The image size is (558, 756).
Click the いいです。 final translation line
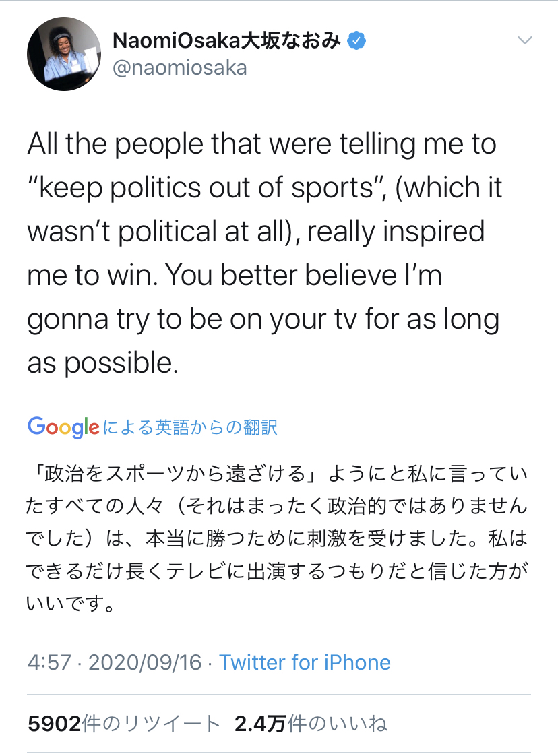[x=71, y=602]
